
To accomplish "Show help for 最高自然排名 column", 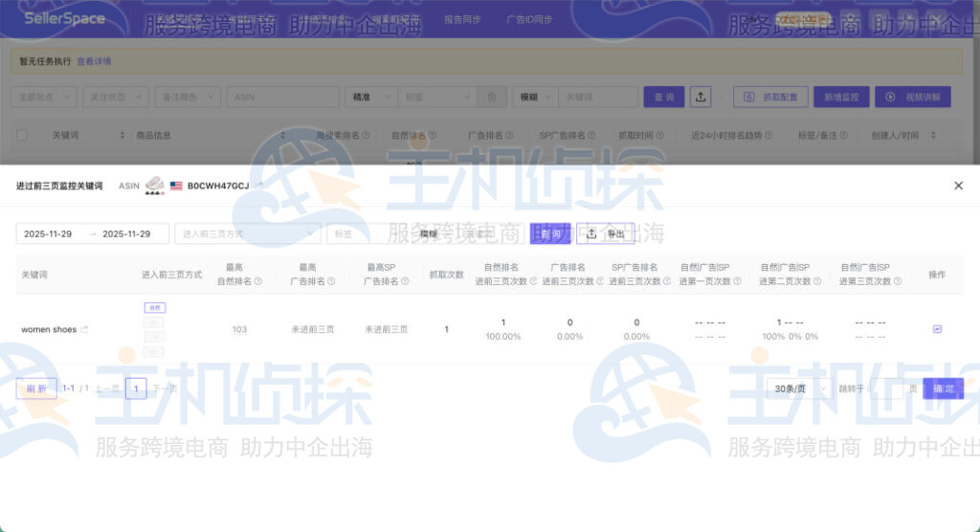I will 258,281.
